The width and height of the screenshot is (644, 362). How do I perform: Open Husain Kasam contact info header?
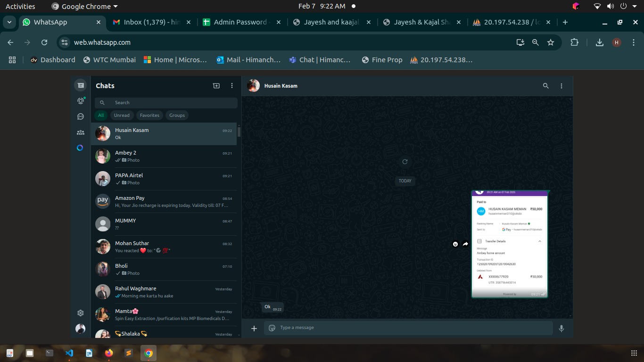point(281,86)
